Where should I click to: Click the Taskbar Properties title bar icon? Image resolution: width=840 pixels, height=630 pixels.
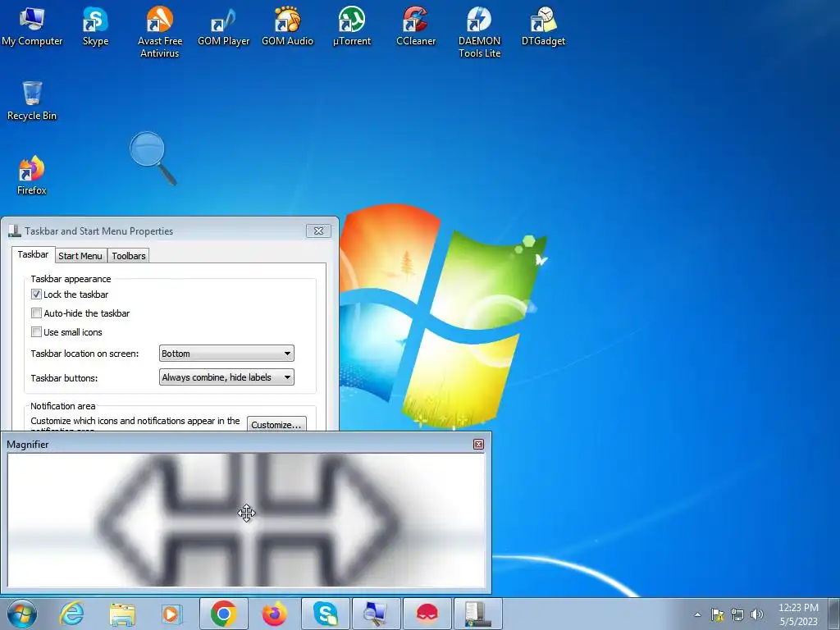point(15,231)
